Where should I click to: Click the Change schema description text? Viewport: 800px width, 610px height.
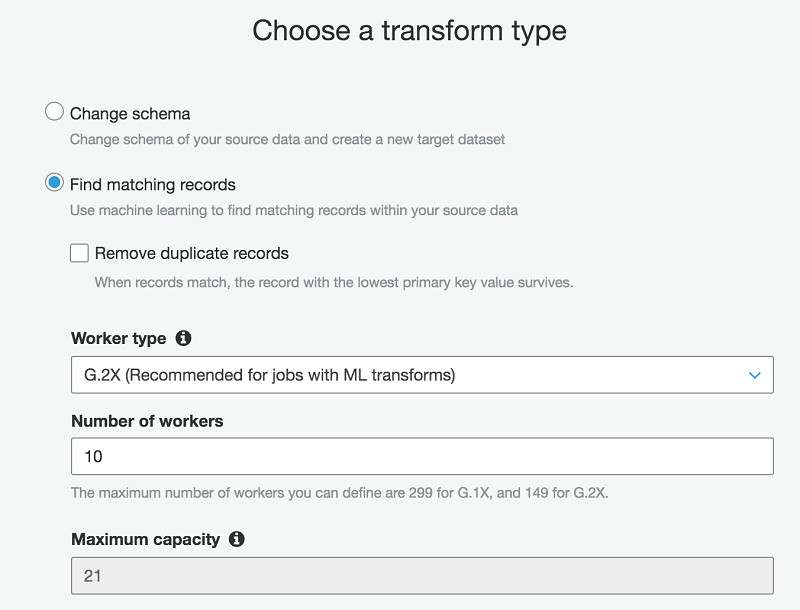[287, 139]
